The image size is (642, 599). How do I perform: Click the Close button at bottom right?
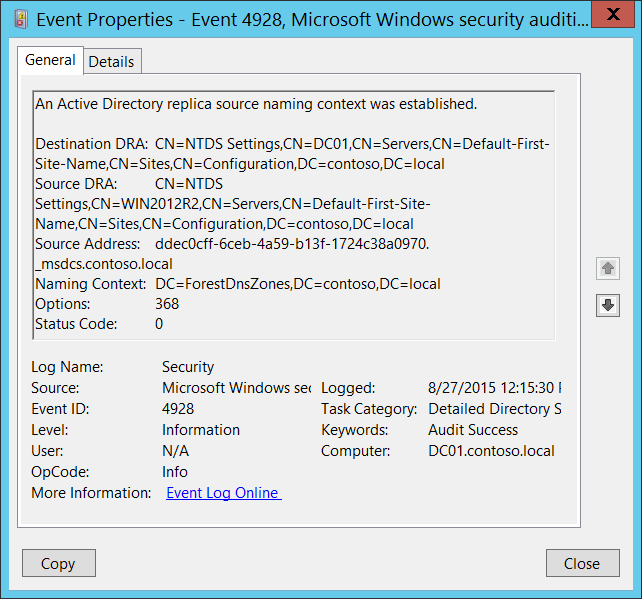(x=581, y=563)
